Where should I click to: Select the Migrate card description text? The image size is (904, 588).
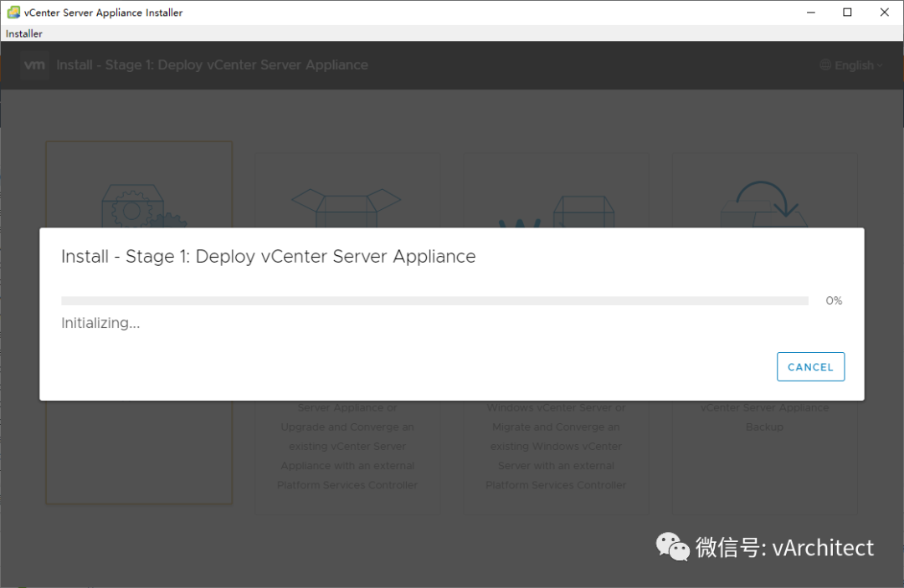coord(556,447)
